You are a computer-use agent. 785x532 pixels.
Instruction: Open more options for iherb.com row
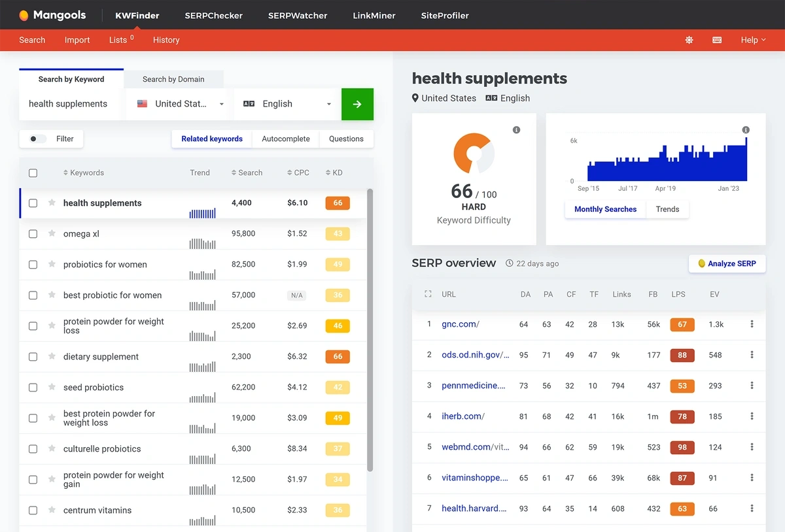pyautogui.click(x=752, y=416)
